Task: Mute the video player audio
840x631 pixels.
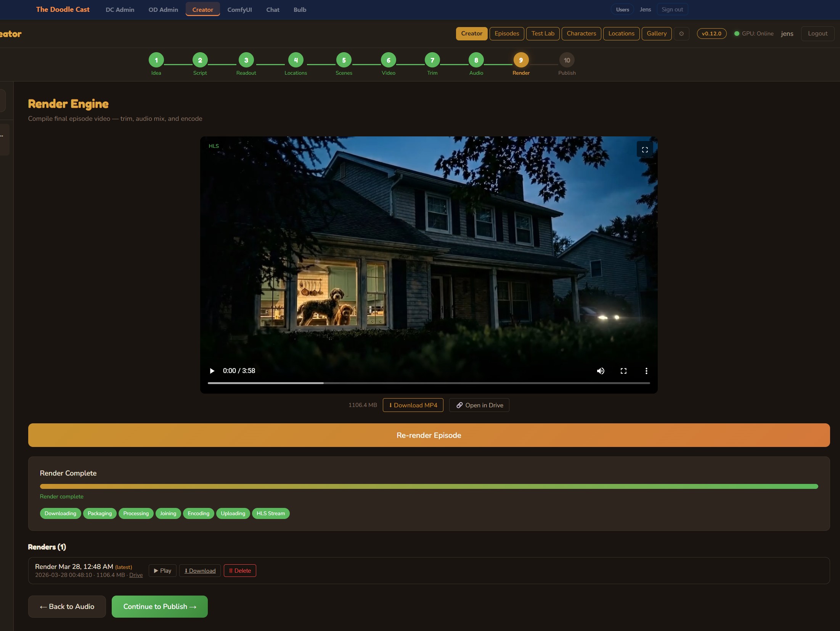Action: (x=600, y=371)
